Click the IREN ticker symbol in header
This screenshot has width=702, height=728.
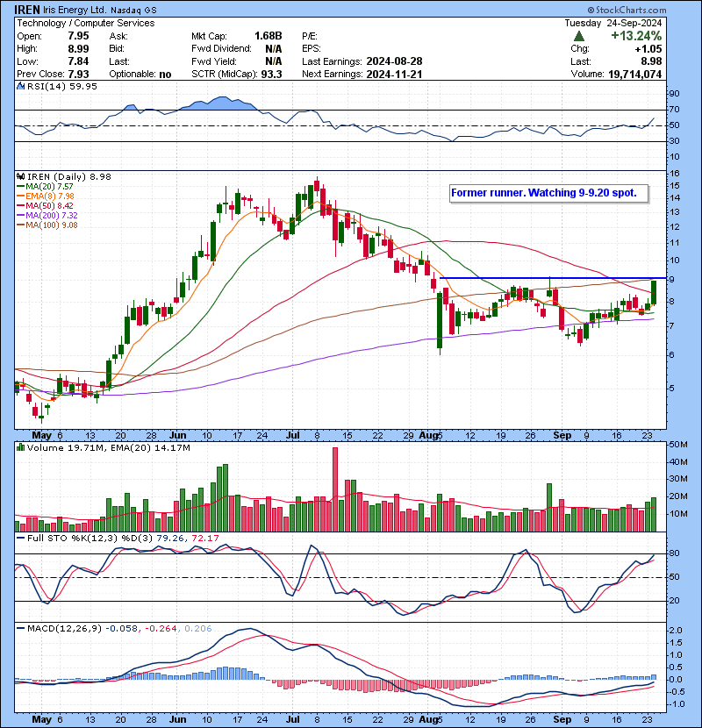[27, 10]
